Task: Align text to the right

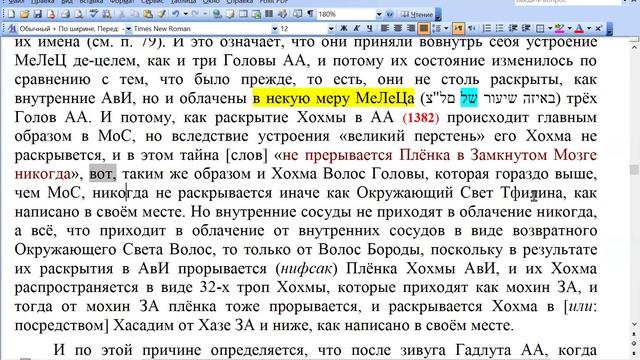Action: [411, 28]
